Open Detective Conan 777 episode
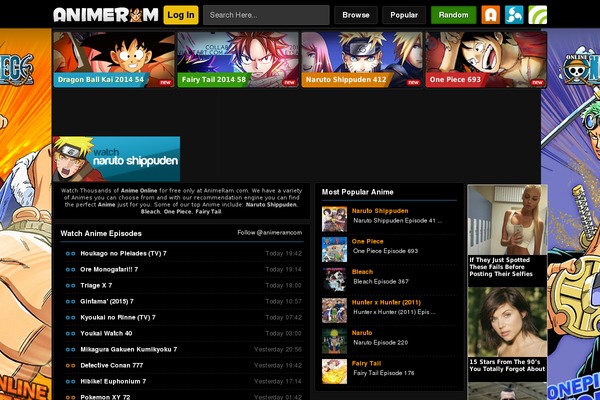 [111, 366]
